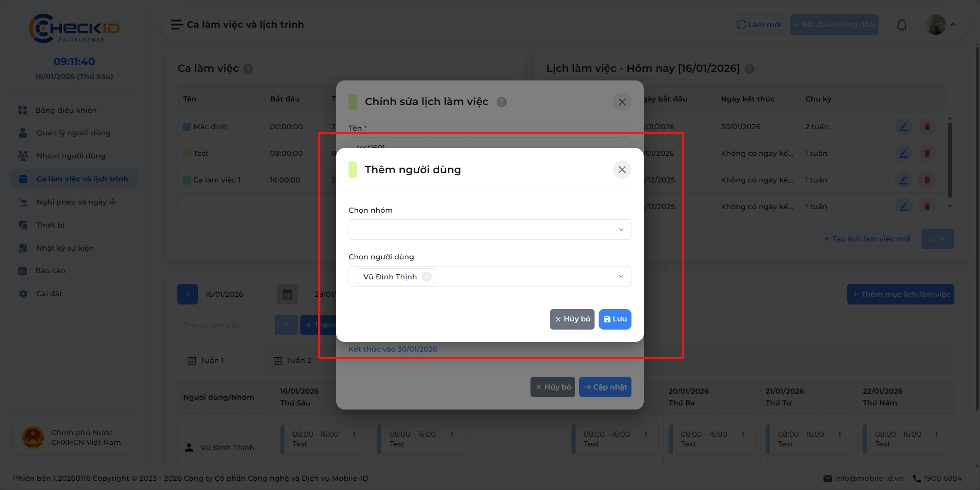The height and width of the screenshot is (490, 980).
Task: Click help icon beside Lịch làm việc heading
Action: 749,69
